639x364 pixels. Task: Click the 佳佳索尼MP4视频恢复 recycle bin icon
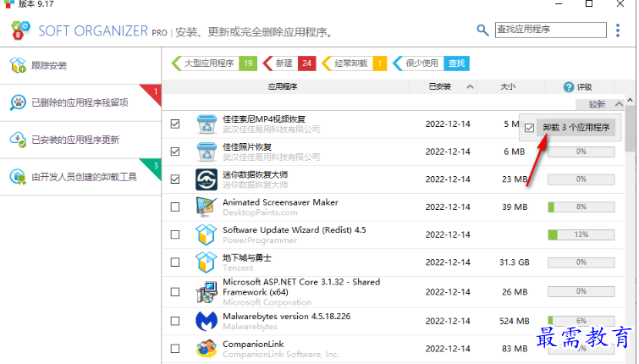click(207, 124)
